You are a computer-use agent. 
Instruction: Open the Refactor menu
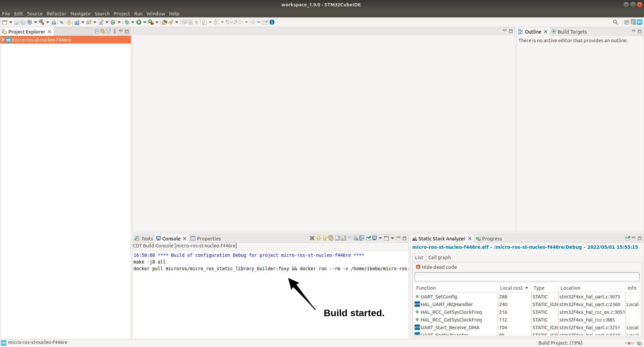(x=56, y=14)
